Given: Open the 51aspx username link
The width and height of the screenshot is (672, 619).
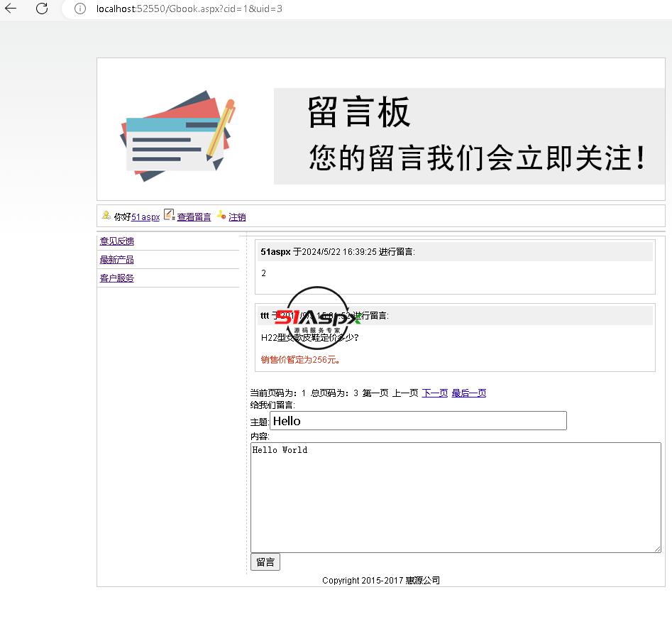Looking at the screenshot, I should (x=145, y=217).
